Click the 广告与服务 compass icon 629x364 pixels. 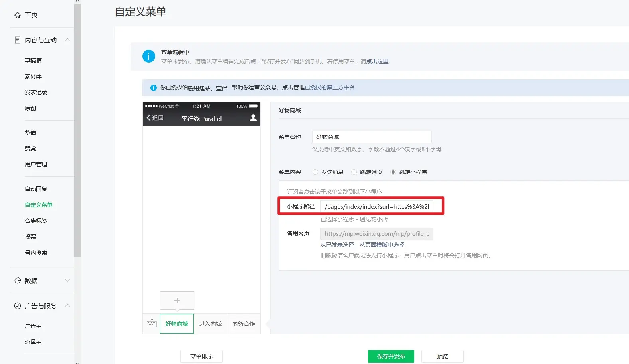point(18,306)
